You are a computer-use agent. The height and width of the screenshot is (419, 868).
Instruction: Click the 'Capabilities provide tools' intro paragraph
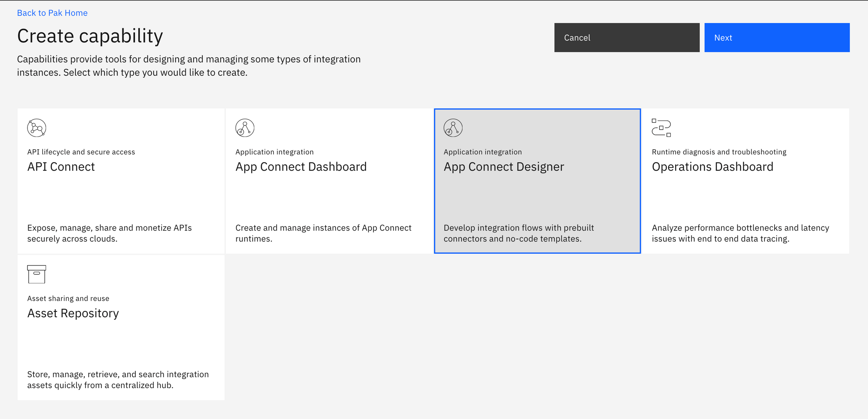click(x=189, y=66)
